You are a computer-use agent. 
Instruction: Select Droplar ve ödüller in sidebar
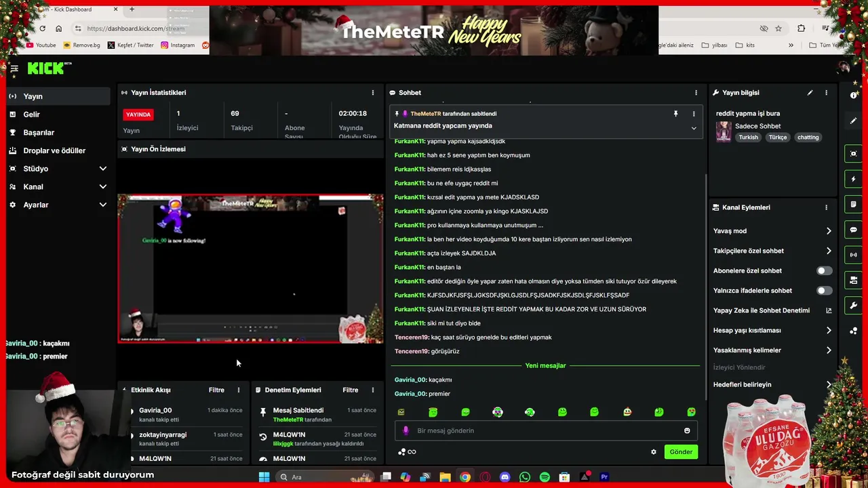(58, 150)
